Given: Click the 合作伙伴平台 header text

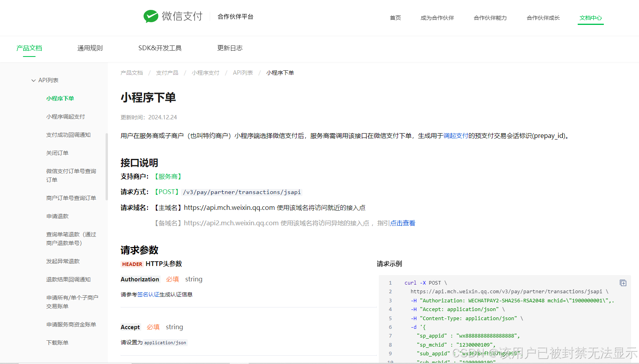Looking at the screenshot, I should pyautogui.click(x=235, y=17).
